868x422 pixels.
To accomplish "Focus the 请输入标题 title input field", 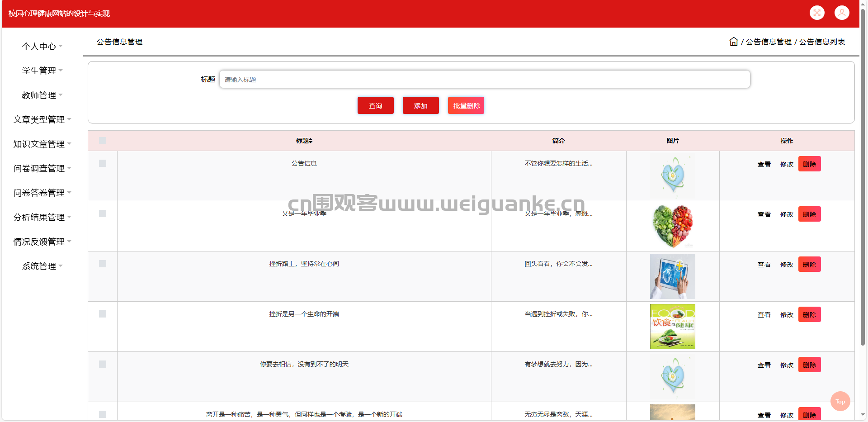I will (x=485, y=79).
